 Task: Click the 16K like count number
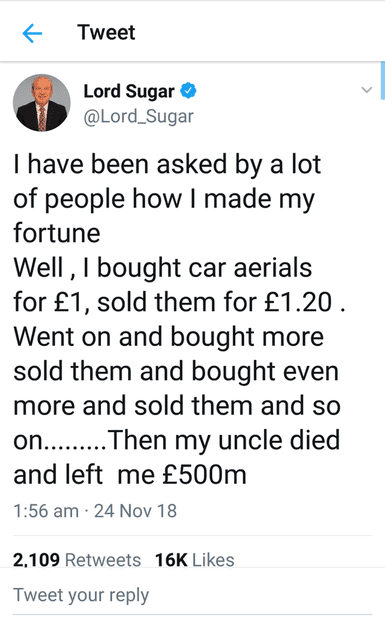point(171,560)
